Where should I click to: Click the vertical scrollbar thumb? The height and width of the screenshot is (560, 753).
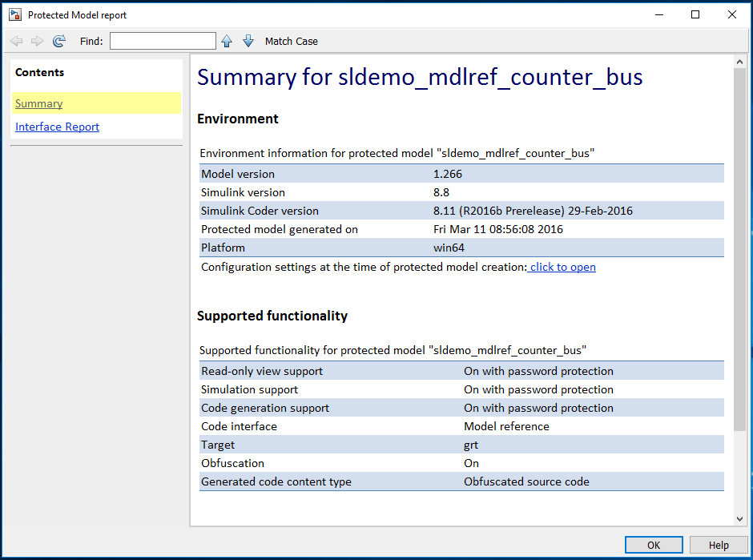[739, 250]
